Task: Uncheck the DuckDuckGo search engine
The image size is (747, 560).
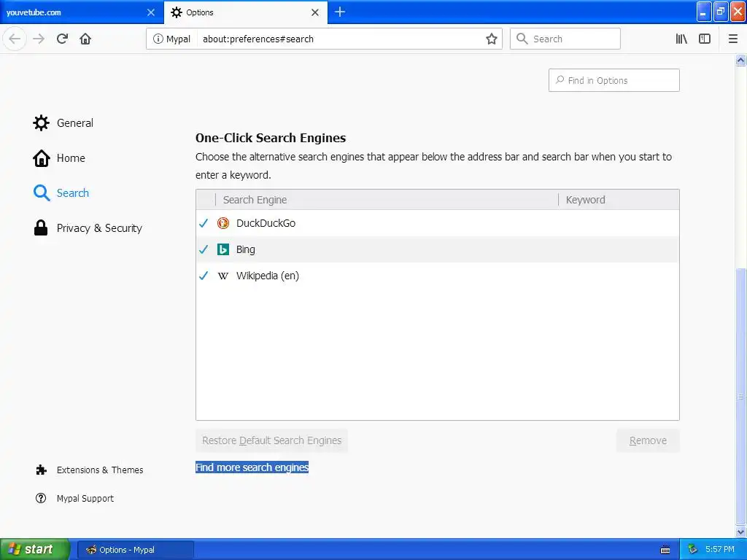Action: pos(204,223)
